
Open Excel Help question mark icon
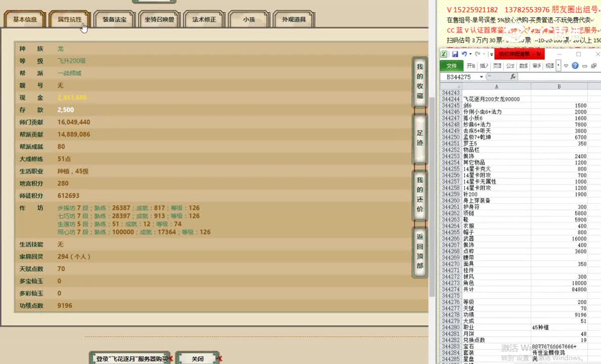[x=575, y=66]
